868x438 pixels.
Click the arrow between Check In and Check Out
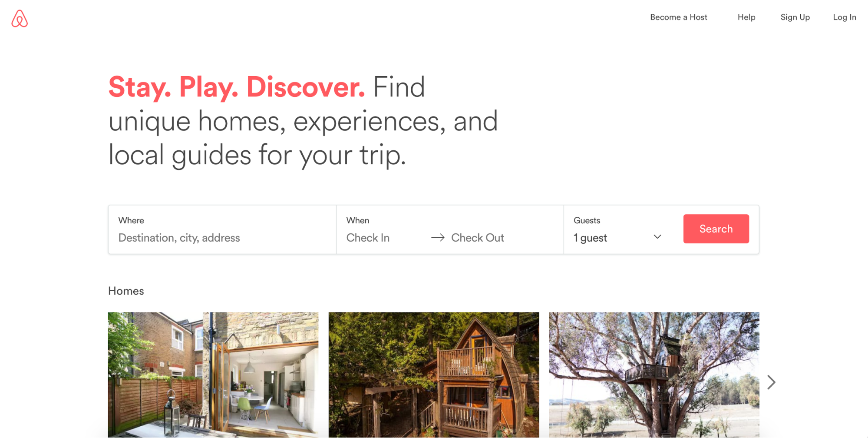click(x=438, y=238)
